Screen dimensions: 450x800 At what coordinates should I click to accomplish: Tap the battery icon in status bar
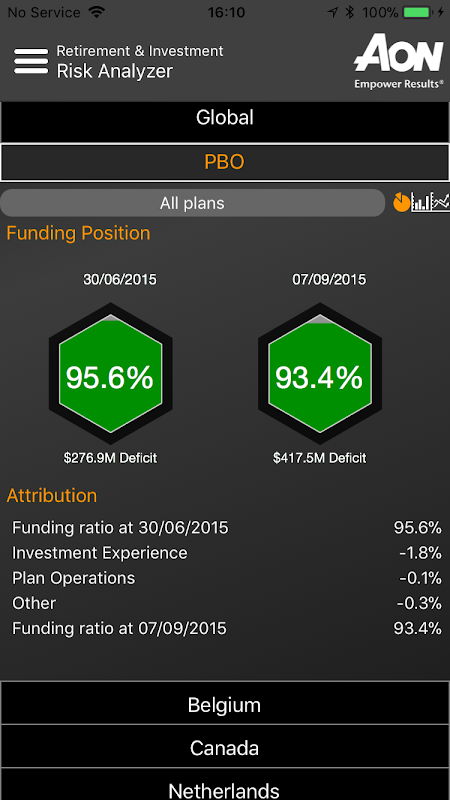click(x=419, y=12)
